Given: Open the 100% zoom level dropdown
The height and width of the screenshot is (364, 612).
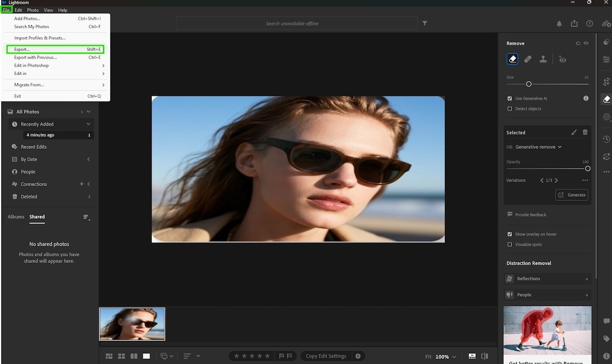Looking at the screenshot, I should click(x=446, y=356).
